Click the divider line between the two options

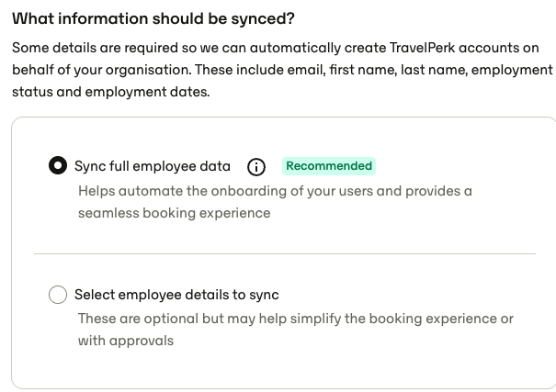click(x=285, y=253)
